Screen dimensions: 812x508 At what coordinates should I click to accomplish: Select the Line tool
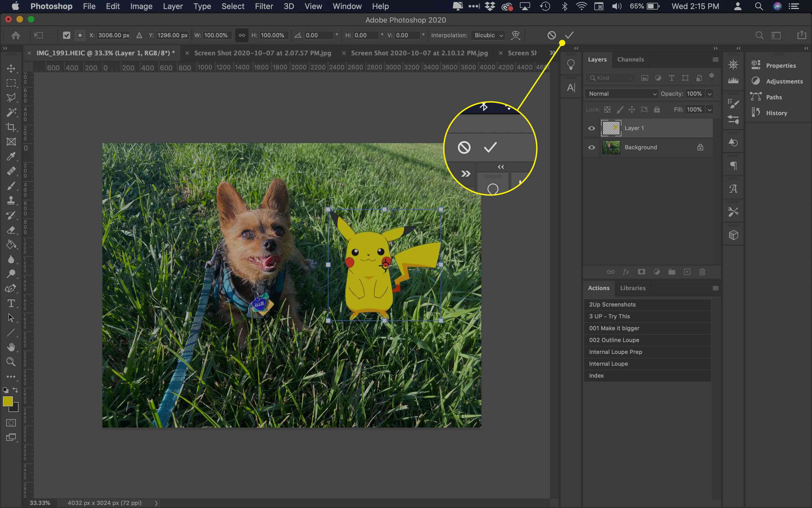coord(11,333)
